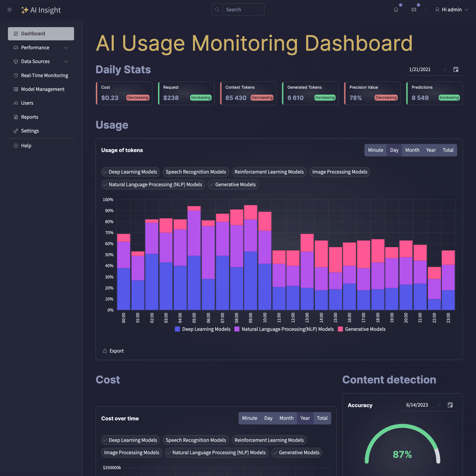Toggle NLP Models filter in Usage
This screenshot has height=476, width=476.
click(x=153, y=185)
